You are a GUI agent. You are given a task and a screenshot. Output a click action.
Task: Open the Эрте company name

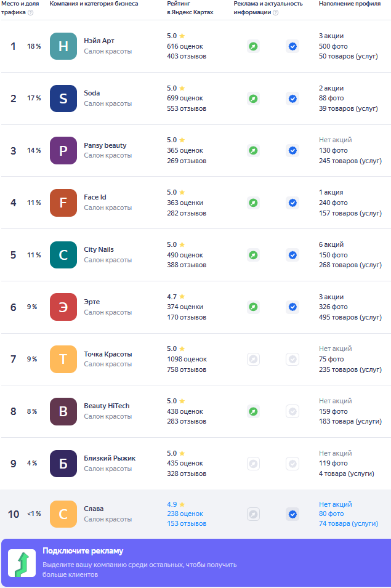92,302
